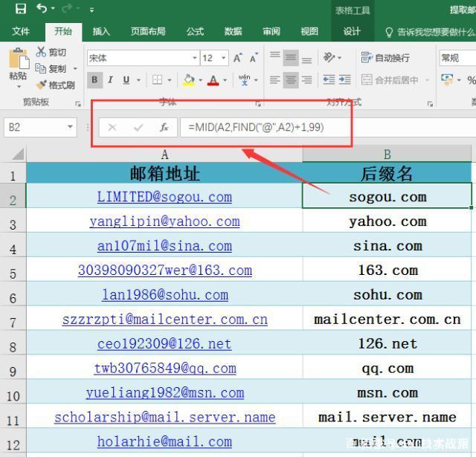Toggle Underline formatting

coord(126,80)
